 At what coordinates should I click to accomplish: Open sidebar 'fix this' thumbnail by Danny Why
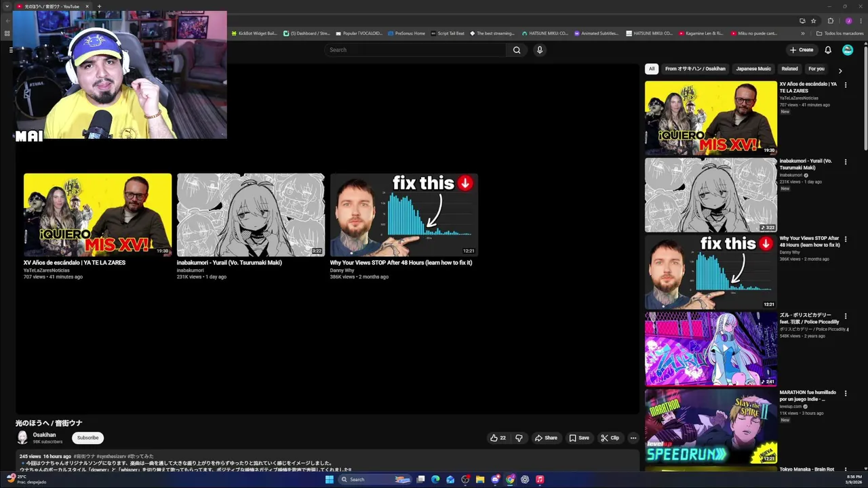click(711, 272)
